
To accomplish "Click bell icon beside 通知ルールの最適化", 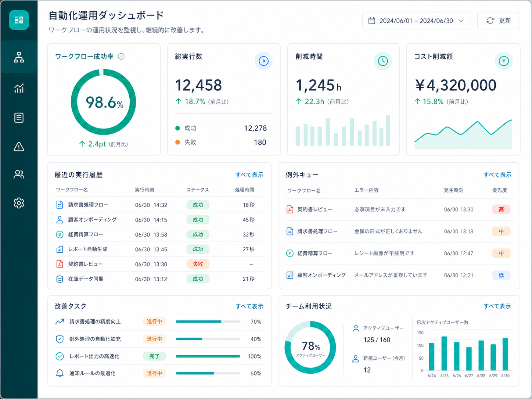I will [60, 373].
